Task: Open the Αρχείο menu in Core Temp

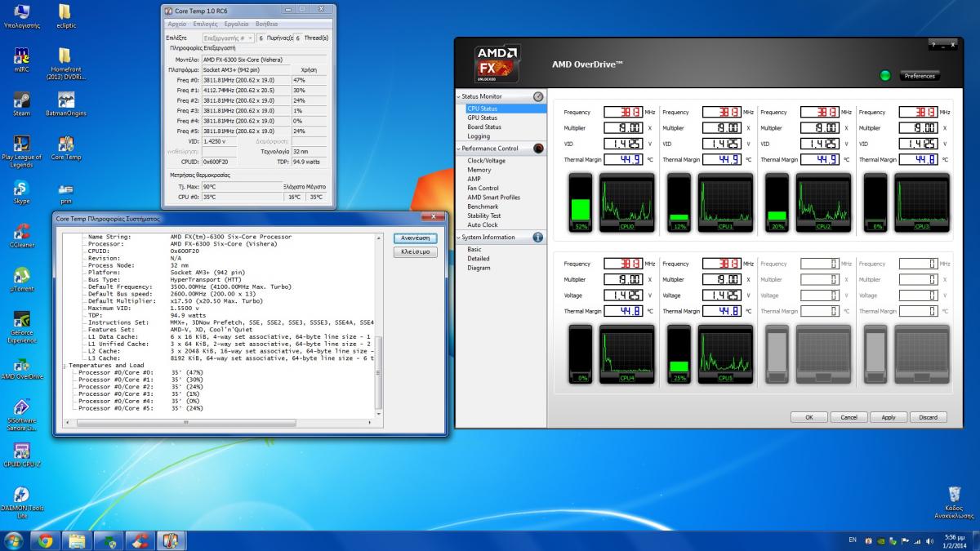Action: pos(176,24)
